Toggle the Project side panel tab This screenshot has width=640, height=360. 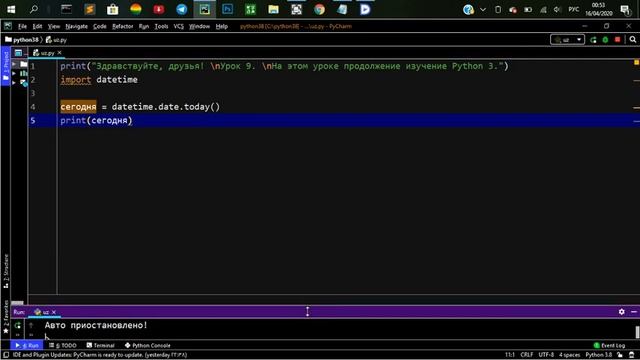click(x=6, y=66)
